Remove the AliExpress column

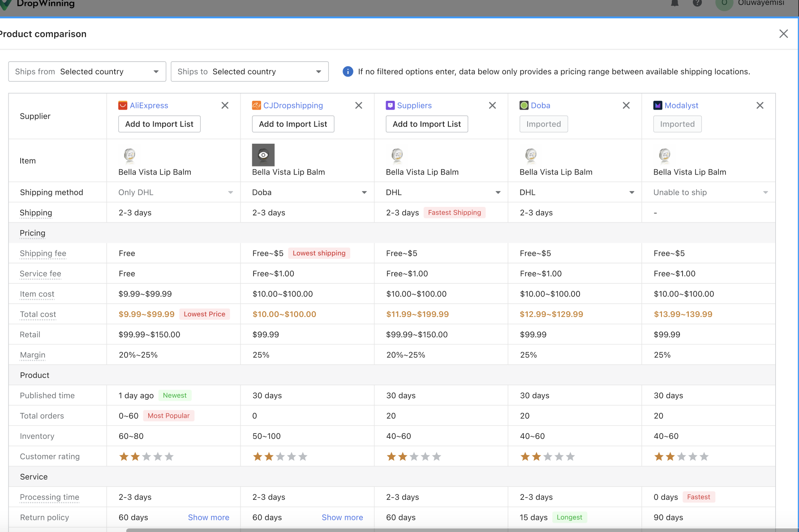pyautogui.click(x=225, y=105)
